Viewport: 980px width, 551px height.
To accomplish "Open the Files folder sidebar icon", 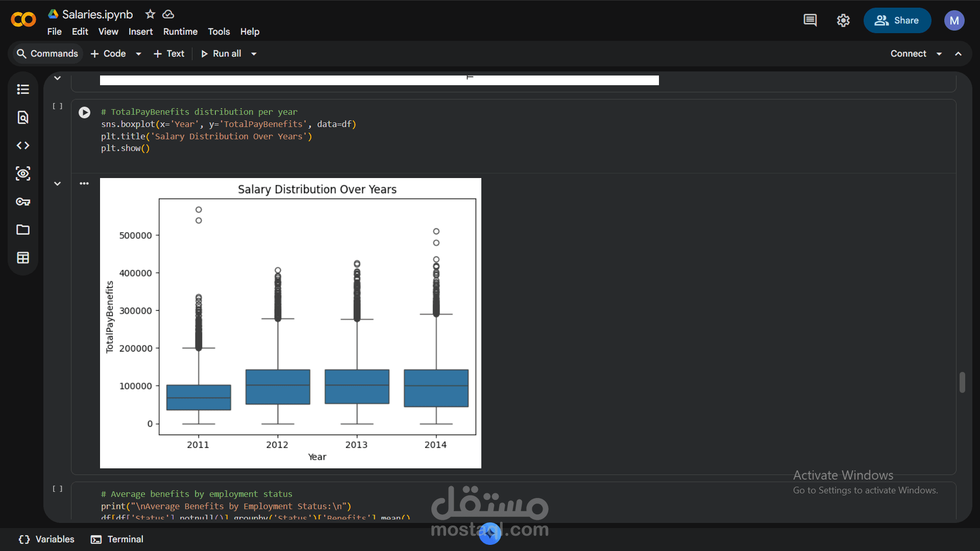I will pos(23,230).
